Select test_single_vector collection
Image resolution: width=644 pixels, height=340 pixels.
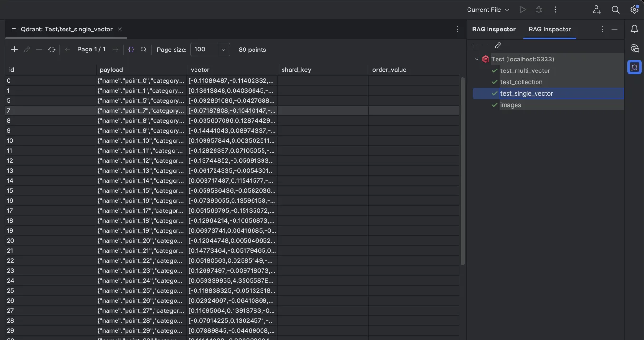click(x=527, y=93)
